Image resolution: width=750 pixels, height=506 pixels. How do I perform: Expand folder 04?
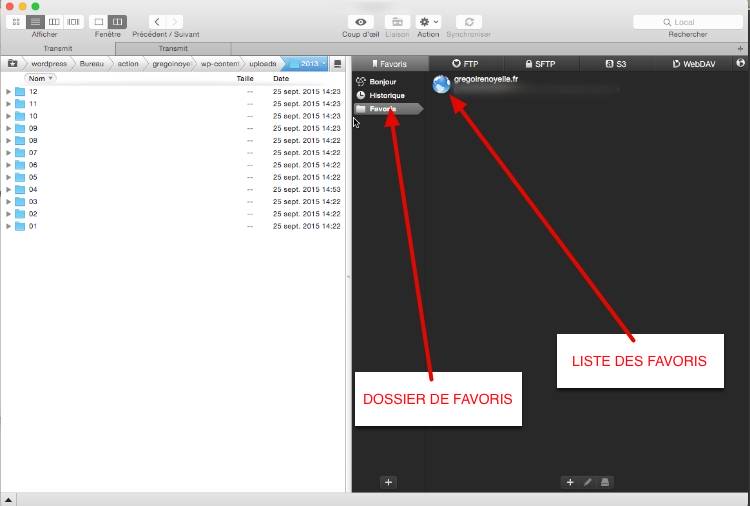tap(8, 189)
